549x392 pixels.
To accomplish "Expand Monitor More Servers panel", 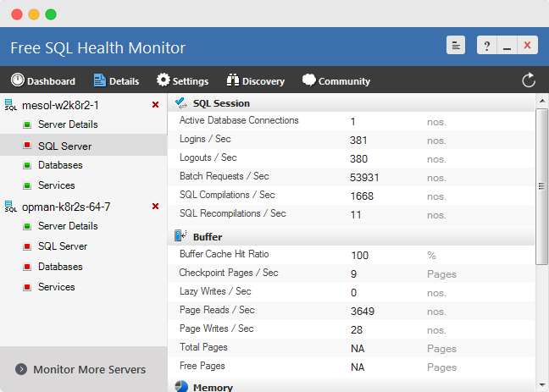I will pyautogui.click(x=83, y=369).
